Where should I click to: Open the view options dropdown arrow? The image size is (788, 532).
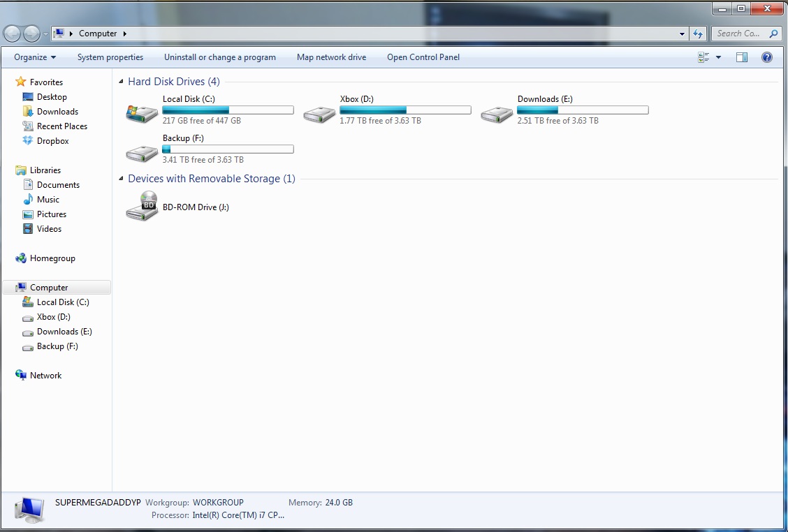coord(718,57)
